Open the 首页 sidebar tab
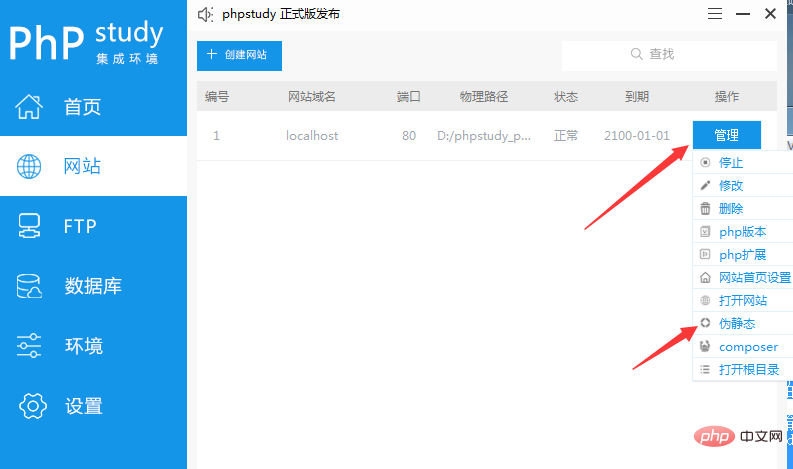Viewport: 793px width, 469px height. (x=94, y=107)
